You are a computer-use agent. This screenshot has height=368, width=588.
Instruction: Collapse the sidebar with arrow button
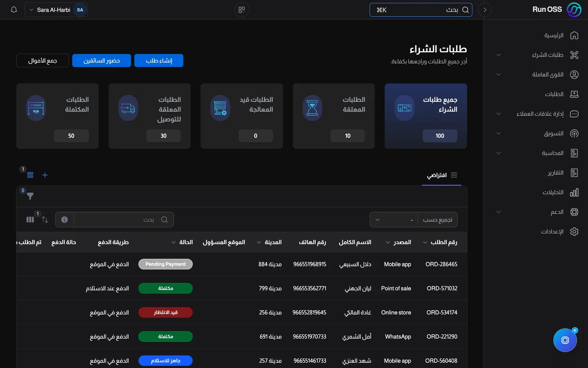click(x=485, y=10)
